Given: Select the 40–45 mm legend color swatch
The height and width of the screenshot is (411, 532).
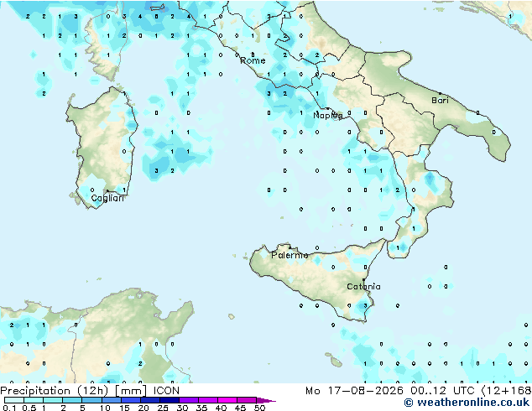Looking at the screenshot, I should [x=227, y=400].
